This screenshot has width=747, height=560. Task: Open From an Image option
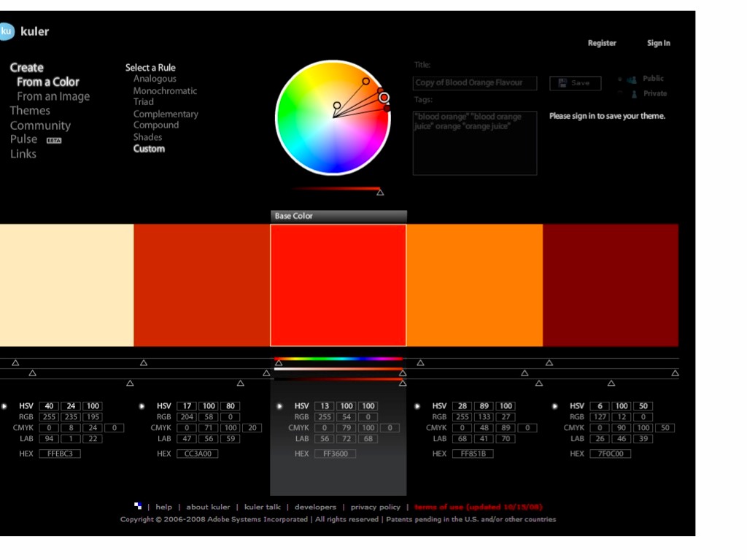[53, 96]
